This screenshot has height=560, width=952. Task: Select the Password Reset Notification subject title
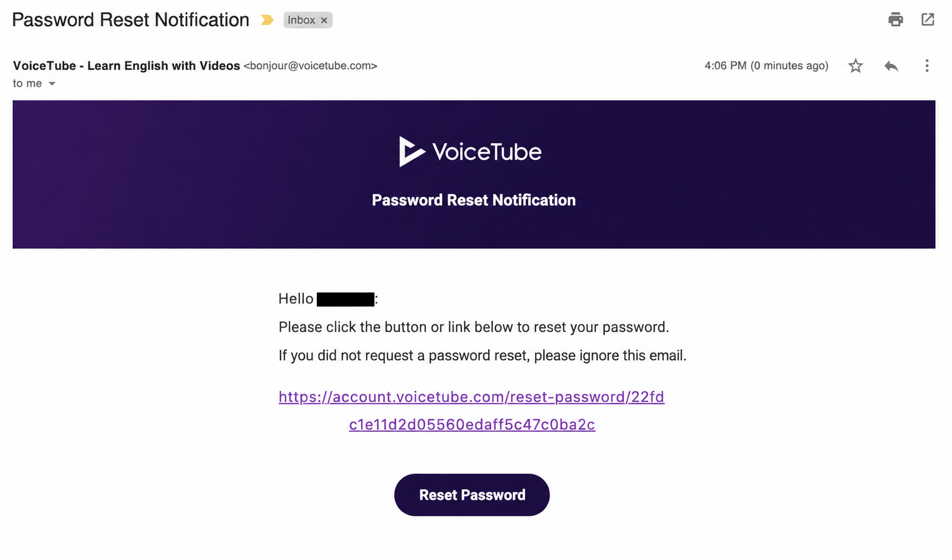tap(130, 20)
